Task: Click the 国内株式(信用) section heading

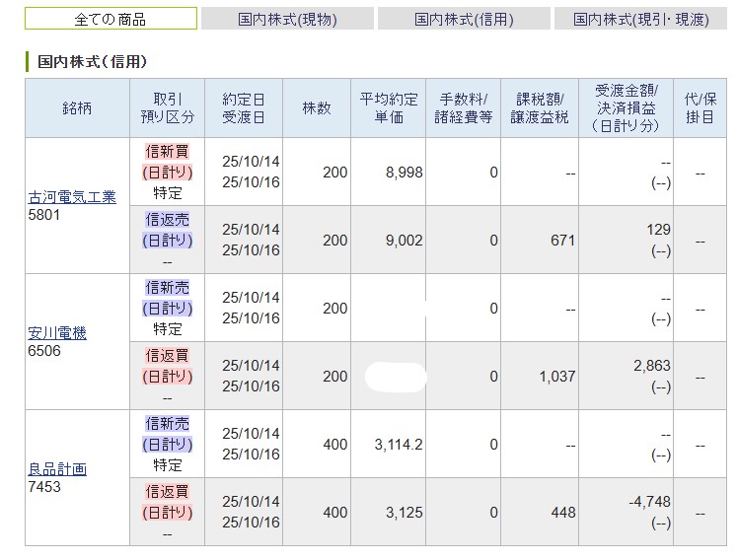Action: pyautogui.click(x=92, y=61)
